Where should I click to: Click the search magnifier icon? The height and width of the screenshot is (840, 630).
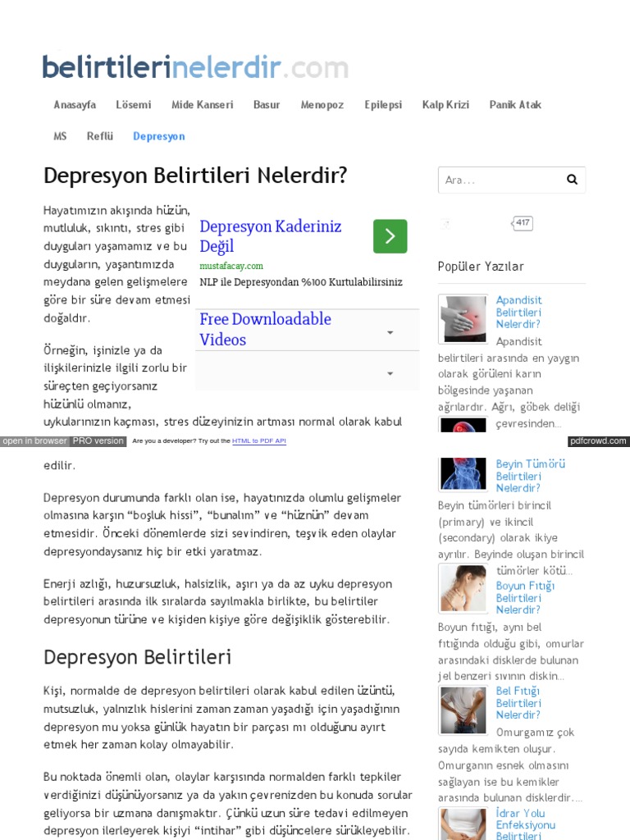[x=572, y=180]
